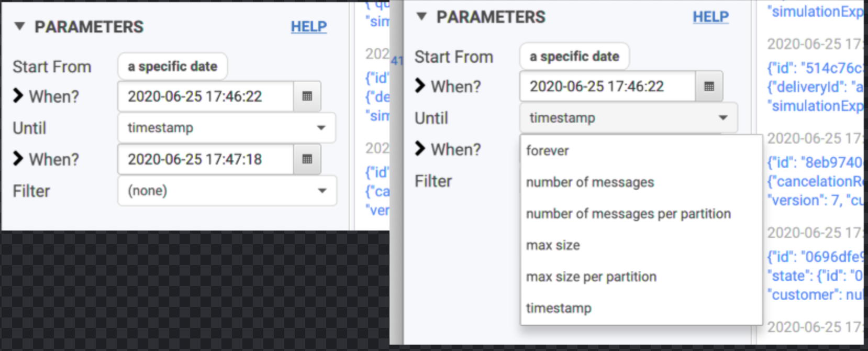This screenshot has width=868, height=351.
Task: Click message line starting {"id": "0696dfe
Action: point(815,257)
